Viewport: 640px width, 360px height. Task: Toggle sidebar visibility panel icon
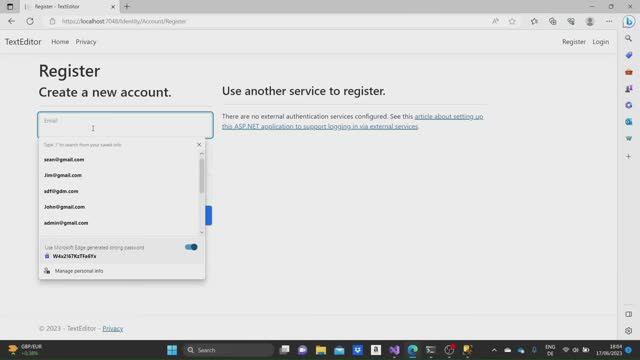tap(629, 314)
